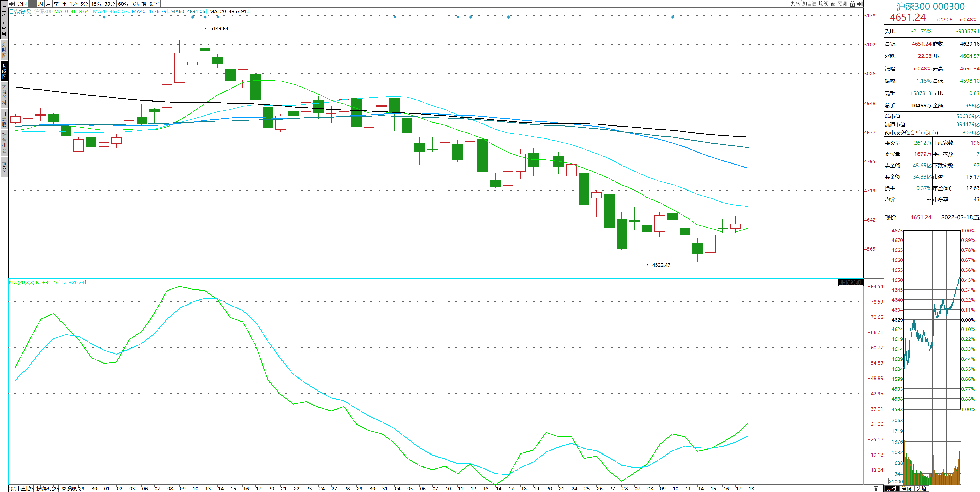This screenshot has width=980, height=492.
Task: Switch to the 周 weekly period tab
Action: pos(40,4)
